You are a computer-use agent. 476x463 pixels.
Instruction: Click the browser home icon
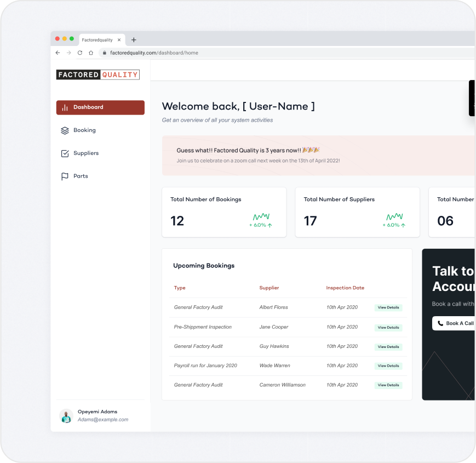tap(91, 53)
